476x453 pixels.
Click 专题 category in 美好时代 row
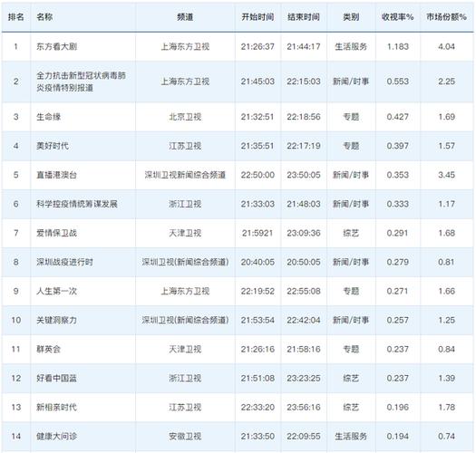351,146
